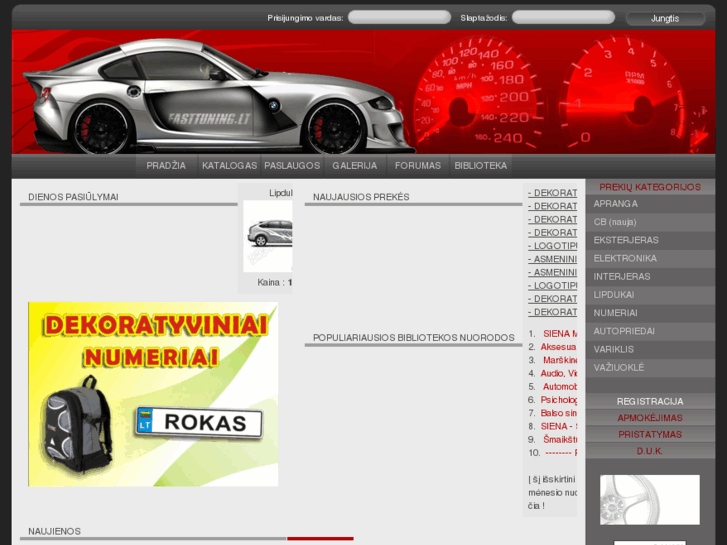Click the POPULIARIAUSIOS BIBLIOTEKOS NUORODOS heading
This screenshot has width=727, height=545.
tap(414, 338)
